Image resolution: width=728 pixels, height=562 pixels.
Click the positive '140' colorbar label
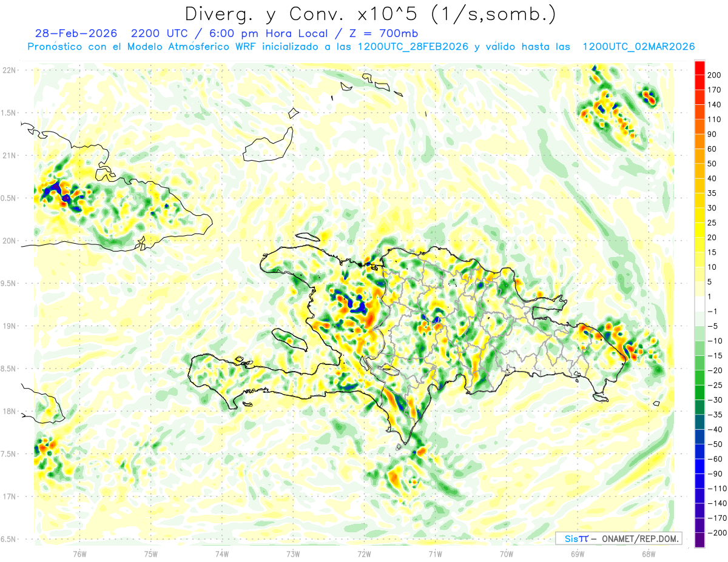pos(715,105)
